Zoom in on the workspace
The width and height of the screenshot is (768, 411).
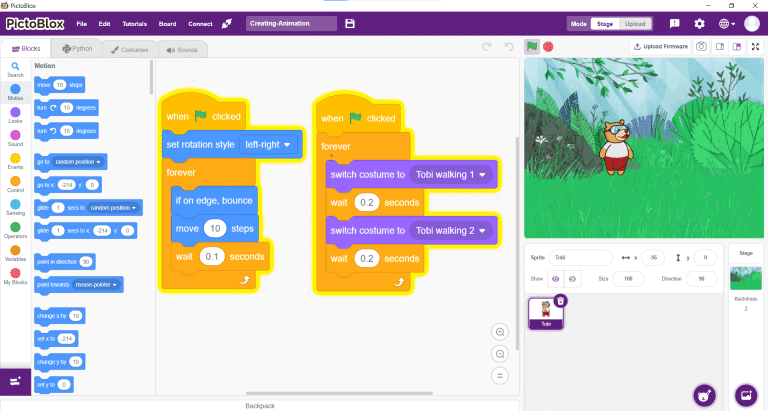point(500,332)
